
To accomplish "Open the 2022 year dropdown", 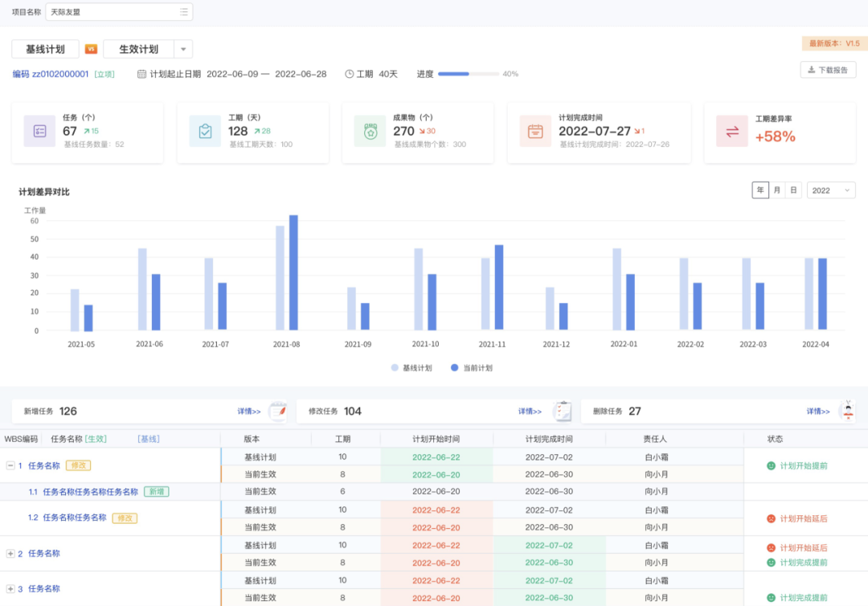I will click(x=831, y=190).
